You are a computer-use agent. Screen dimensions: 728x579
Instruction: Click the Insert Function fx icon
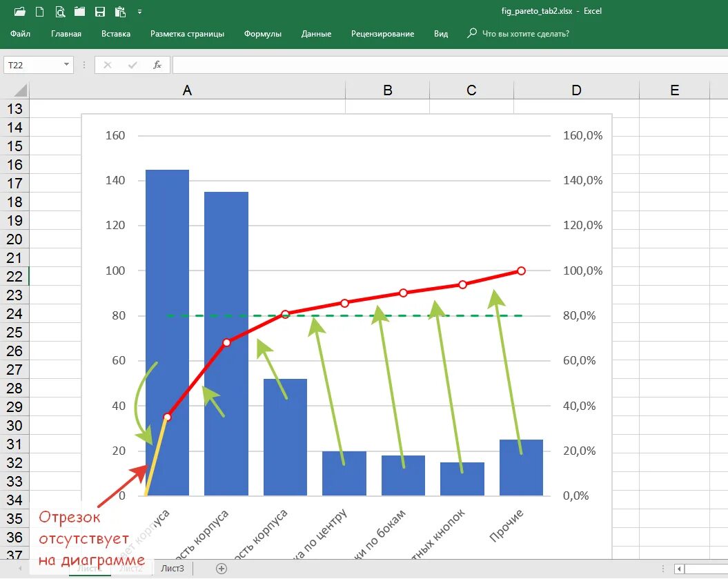(157, 65)
